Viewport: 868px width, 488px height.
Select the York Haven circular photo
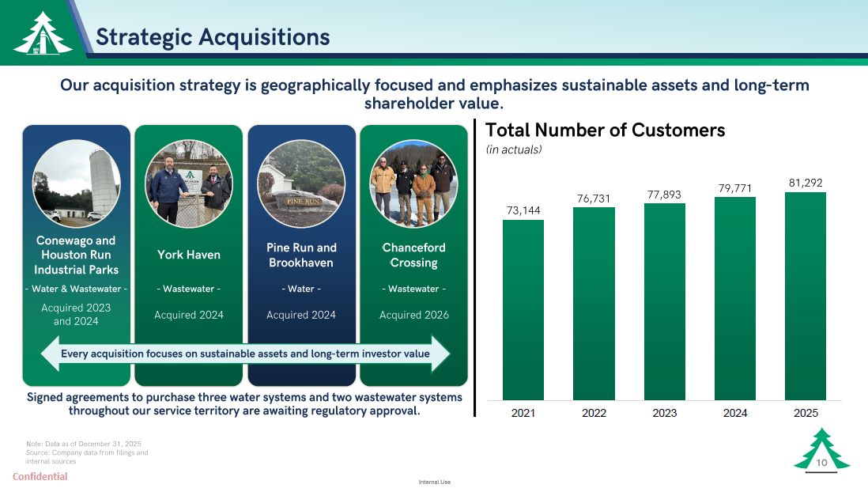coord(189,183)
